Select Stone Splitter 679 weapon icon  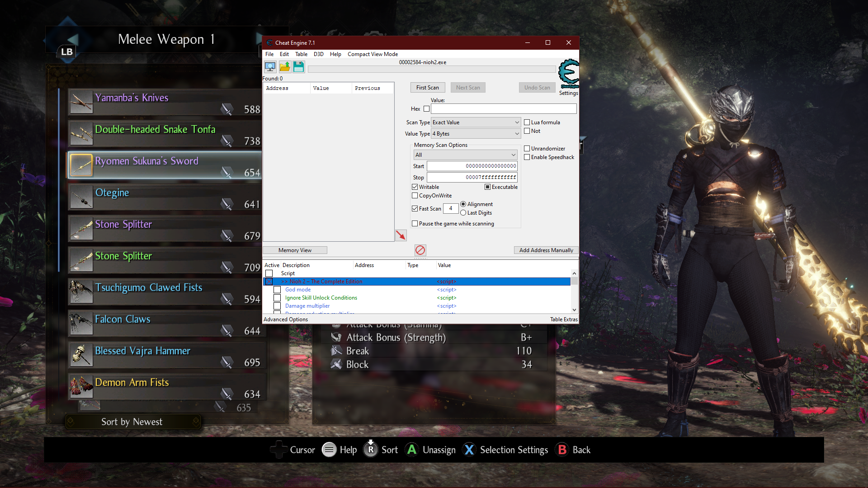pyautogui.click(x=81, y=229)
